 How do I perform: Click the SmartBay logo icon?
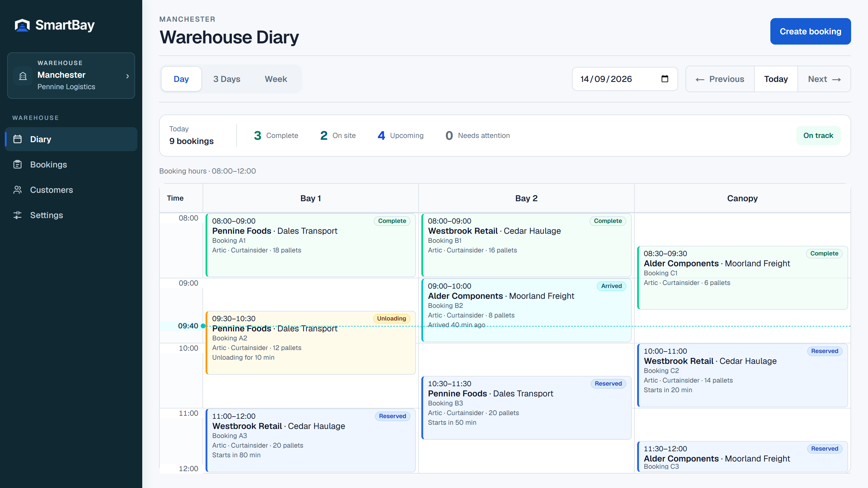(x=22, y=25)
